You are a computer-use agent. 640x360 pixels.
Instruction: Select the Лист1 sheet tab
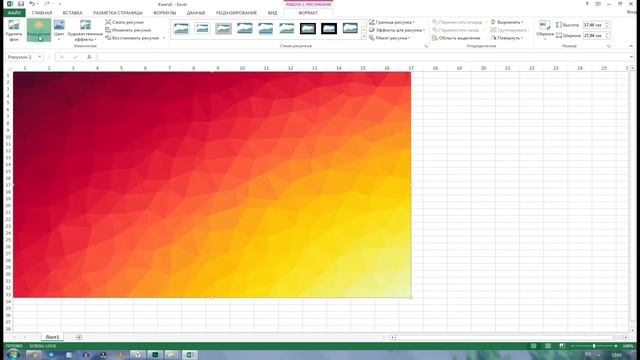coord(52,337)
